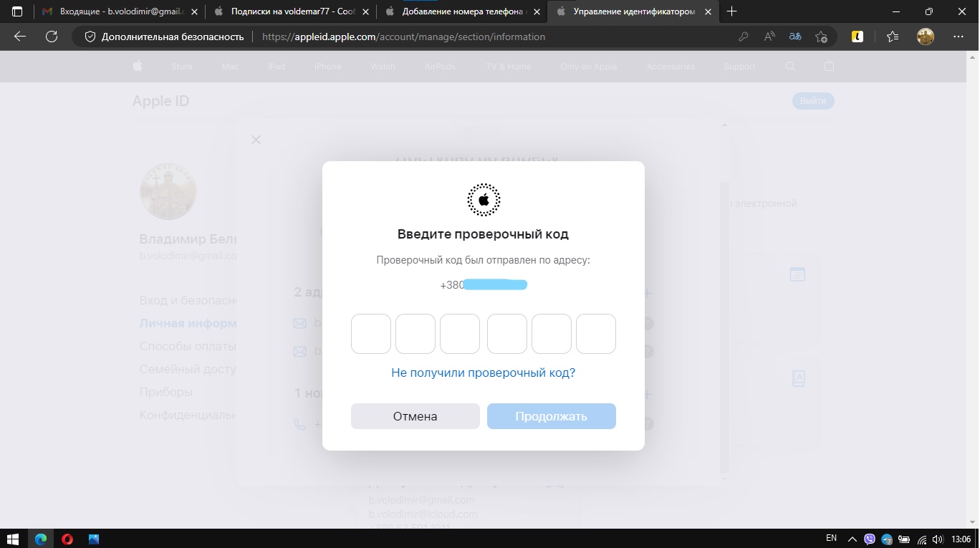The image size is (980, 548).
Task: Close the 'Добавление номера телефона' tab
Action: pyautogui.click(x=537, y=11)
